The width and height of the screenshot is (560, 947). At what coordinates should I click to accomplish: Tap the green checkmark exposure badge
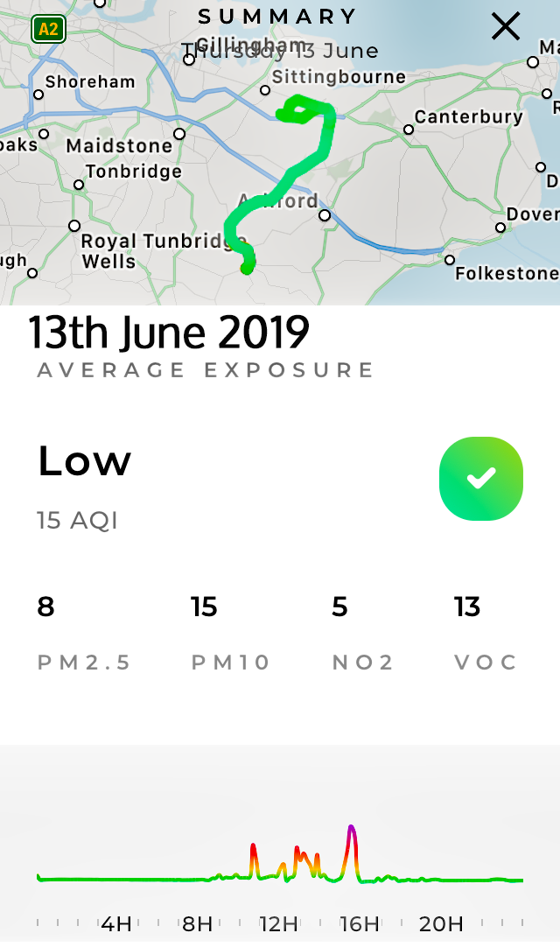click(x=480, y=478)
